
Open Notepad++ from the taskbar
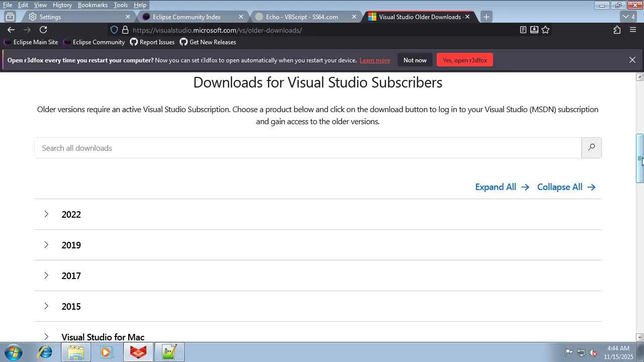pos(170,352)
